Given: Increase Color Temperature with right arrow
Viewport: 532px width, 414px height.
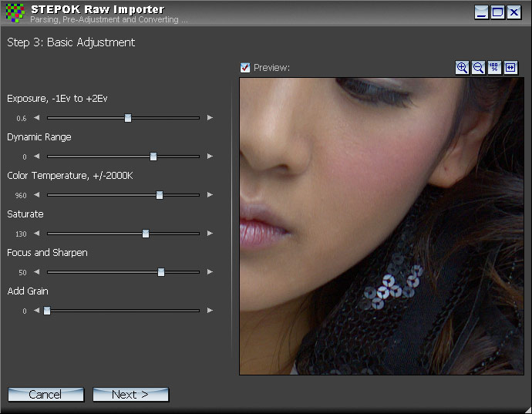Looking at the screenshot, I should click(210, 195).
